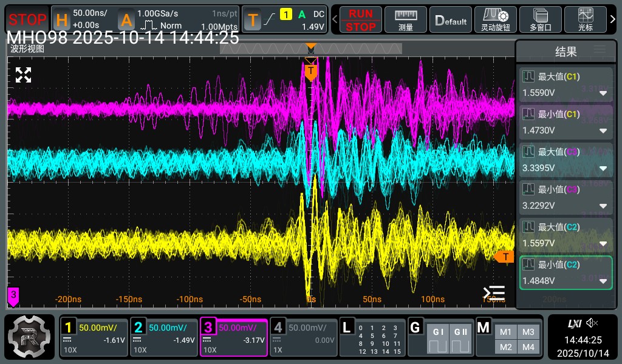Viewport: 622px width, 364px height.
Task: Expand the 最大值(C1) result dropdown
Action: click(x=603, y=93)
